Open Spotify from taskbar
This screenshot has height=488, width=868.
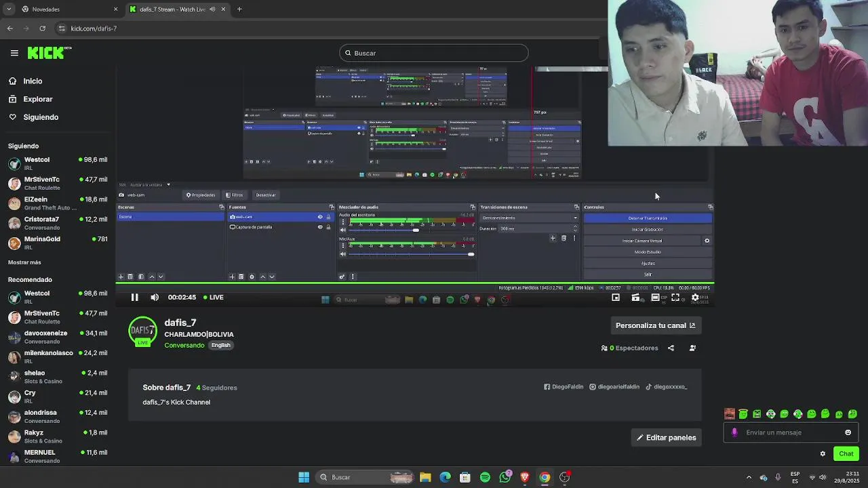pyautogui.click(x=485, y=477)
